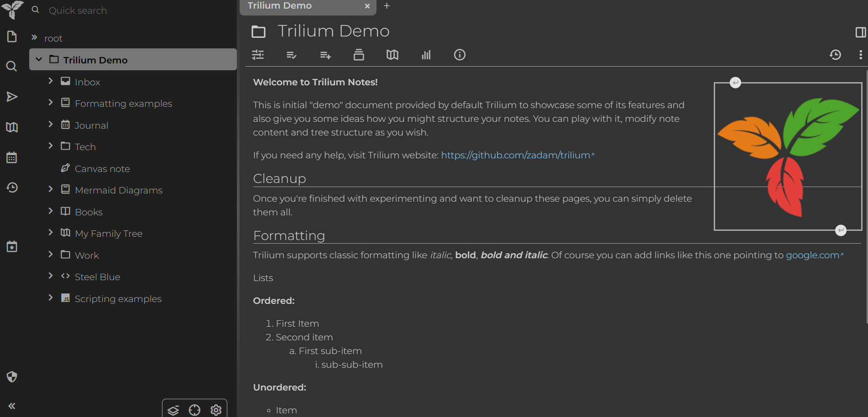This screenshot has height=417, width=868.
Task: Open the note info ribbon icon
Action: 460,55
